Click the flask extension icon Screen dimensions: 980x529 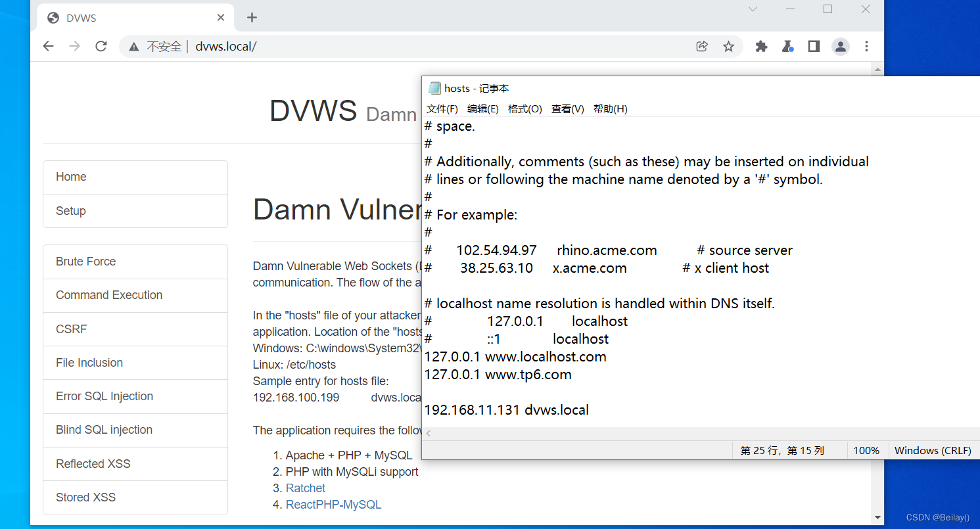(787, 46)
